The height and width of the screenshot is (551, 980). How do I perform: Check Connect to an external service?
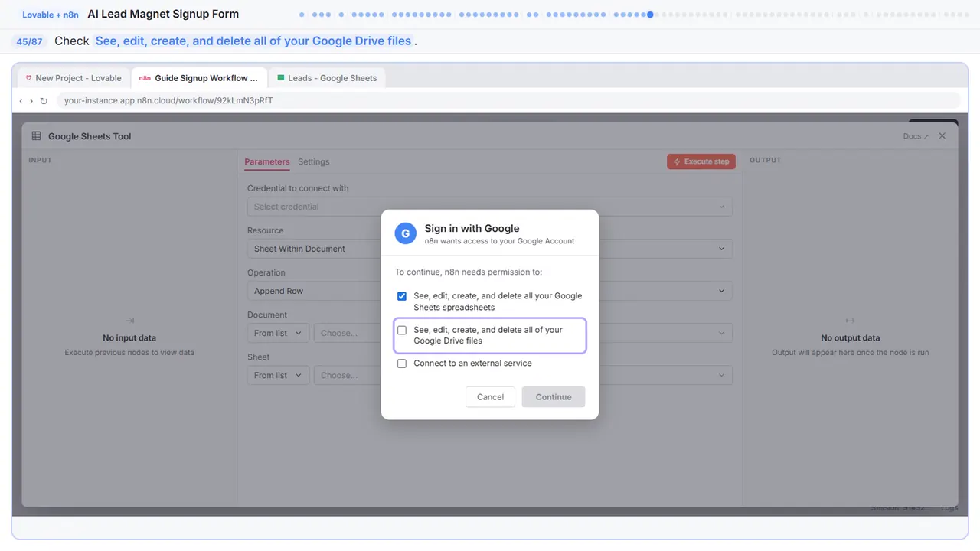point(402,364)
